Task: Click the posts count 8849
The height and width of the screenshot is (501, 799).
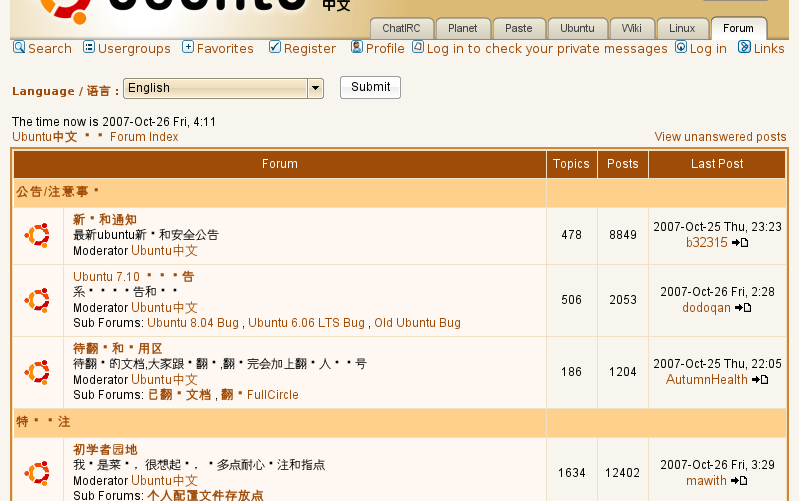Action: pos(623,235)
